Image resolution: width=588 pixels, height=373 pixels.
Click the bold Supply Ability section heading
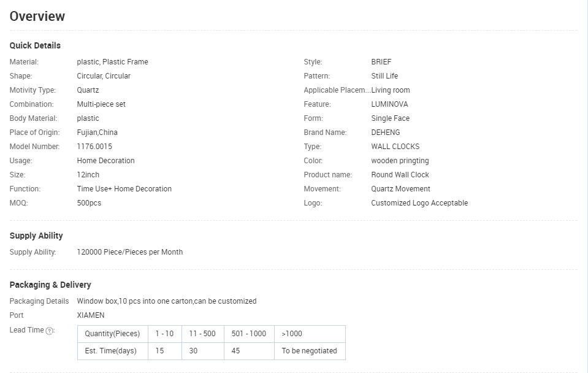[36, 236]
